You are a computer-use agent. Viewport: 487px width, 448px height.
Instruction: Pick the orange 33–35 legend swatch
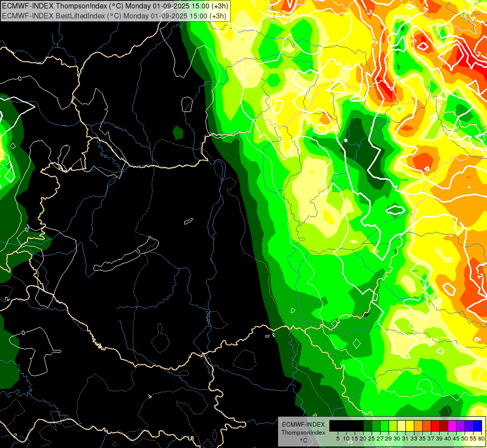[x=418, y=426]
